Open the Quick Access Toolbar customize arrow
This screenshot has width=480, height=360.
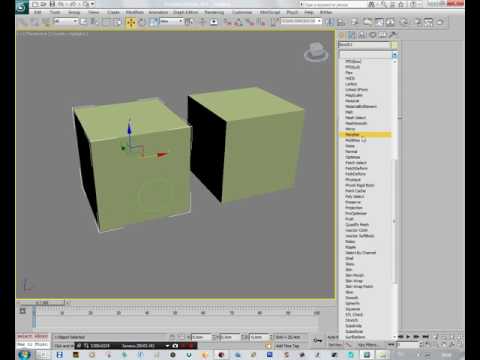(x=92, y=4)
